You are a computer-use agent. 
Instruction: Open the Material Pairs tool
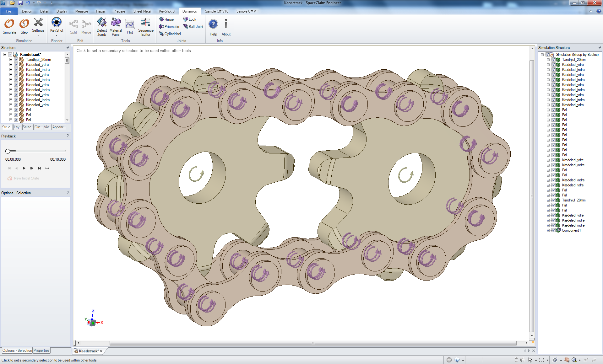[x=116, y=27]
